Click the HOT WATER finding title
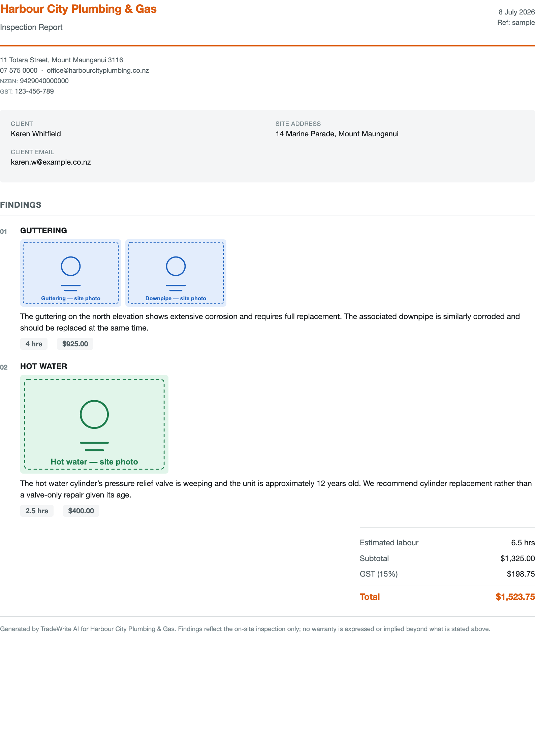The height and width of the screenshot is (756, 535). pyautogui.click(x=43, y=366)
